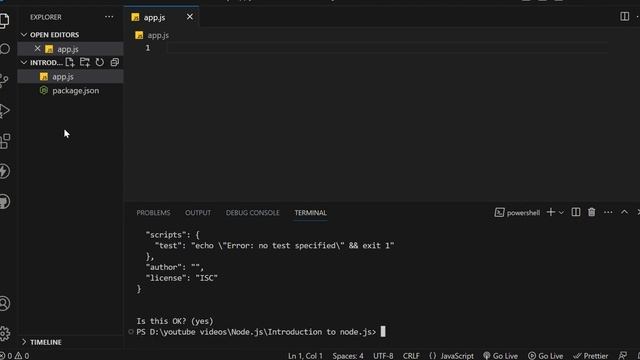The image size is (640, 360).
Task: Open Explorer more actions ellipsis
Action: click(109, 17)
